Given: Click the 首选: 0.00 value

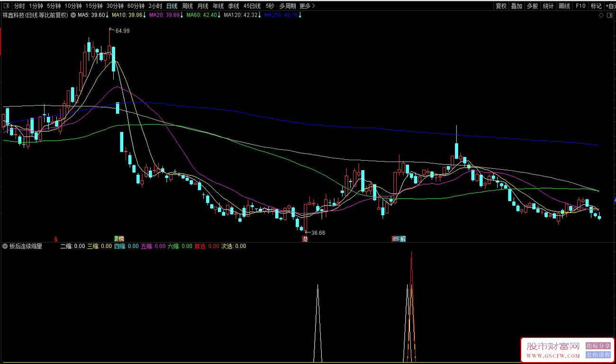Looking at the screenshot, I should [207, 246].
